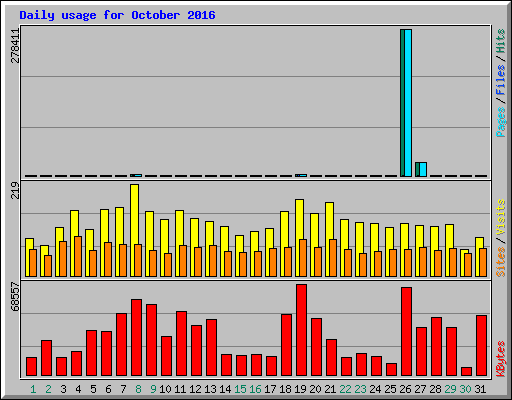The image size is (512, 400).
Task: Click day label 13 on the x-axis
Action: tap(210, 389)
